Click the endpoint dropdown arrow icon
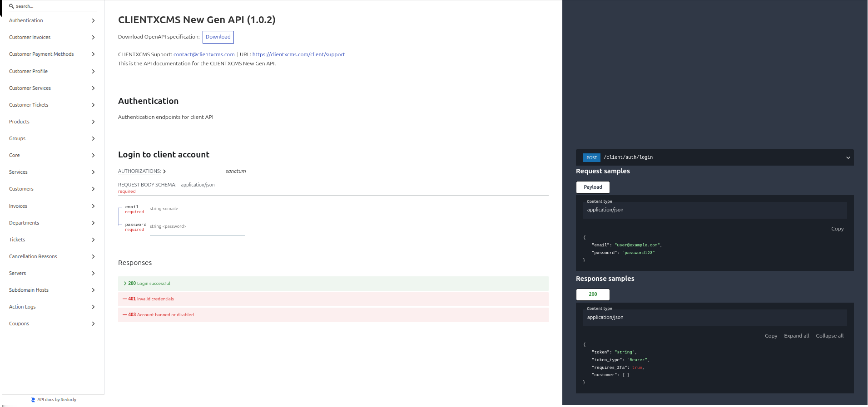This screenshot has height=407, width=868. click(848, 158)
